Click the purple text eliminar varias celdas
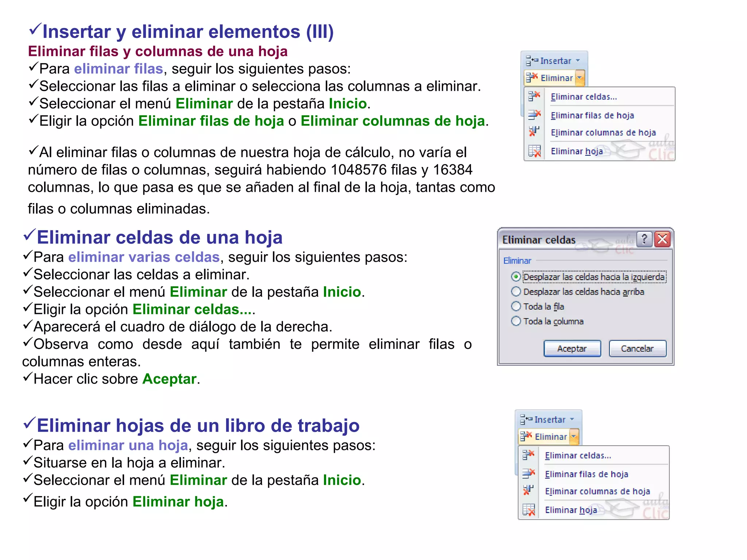The image size is (747, 560). [x=144, y=257]
